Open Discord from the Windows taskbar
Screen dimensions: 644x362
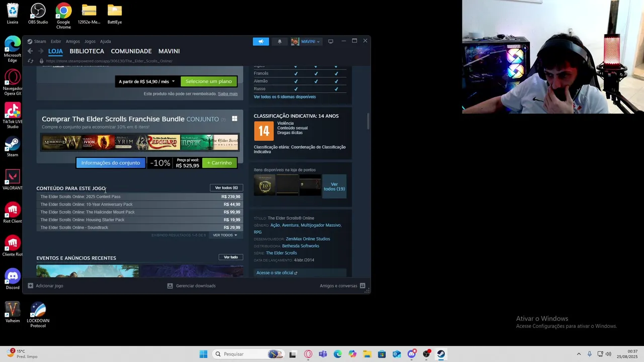[412, 354]
